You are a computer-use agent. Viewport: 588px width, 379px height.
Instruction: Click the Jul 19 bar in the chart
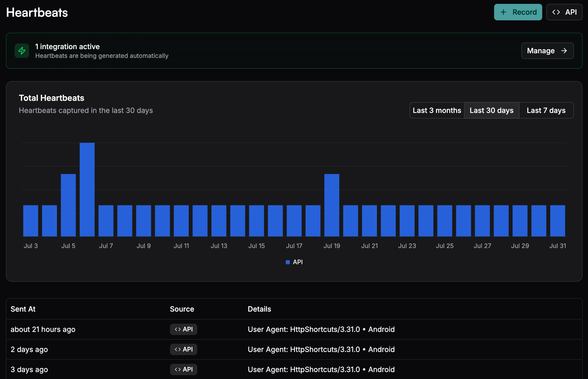(x=332, y=205)
